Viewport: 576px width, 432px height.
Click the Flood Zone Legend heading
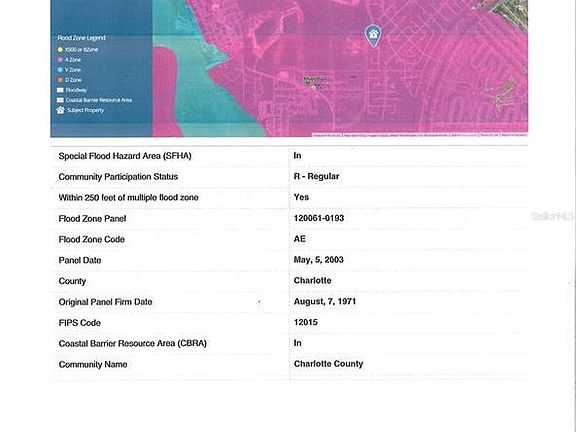pos(81,38)
